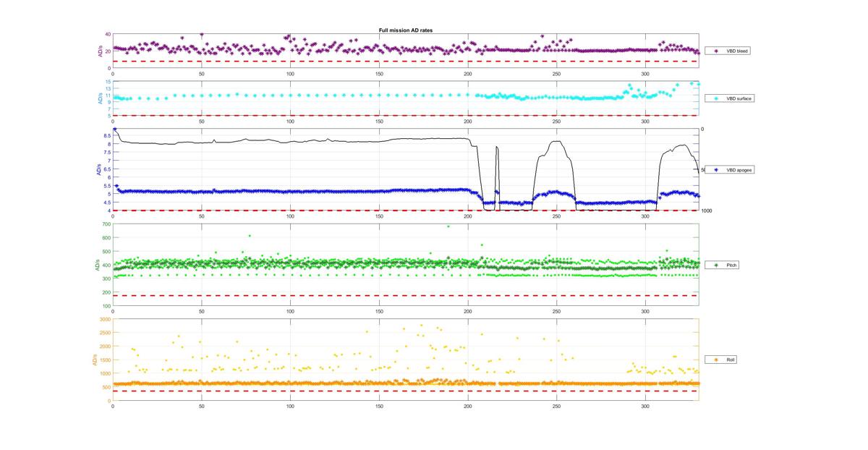Select the 'VBD bleed' legend label

click(737, 51)
